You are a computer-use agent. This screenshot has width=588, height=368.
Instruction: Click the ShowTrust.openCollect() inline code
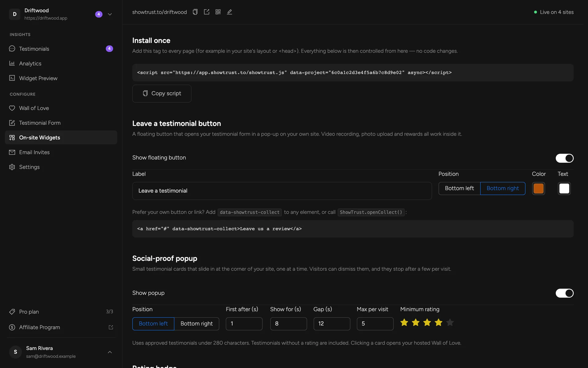(371, 212)
